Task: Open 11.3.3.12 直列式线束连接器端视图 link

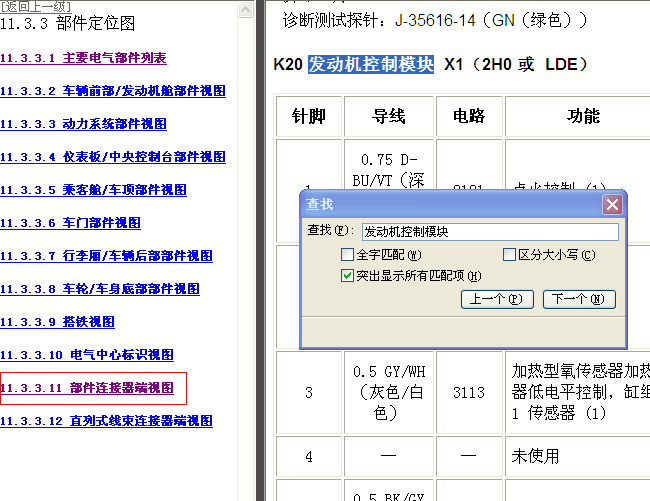Action: point(106,421)
